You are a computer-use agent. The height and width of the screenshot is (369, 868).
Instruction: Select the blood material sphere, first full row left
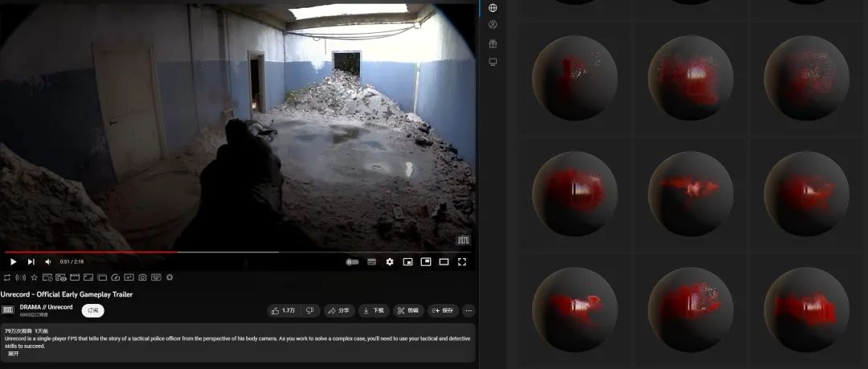[x=575, y=77]
